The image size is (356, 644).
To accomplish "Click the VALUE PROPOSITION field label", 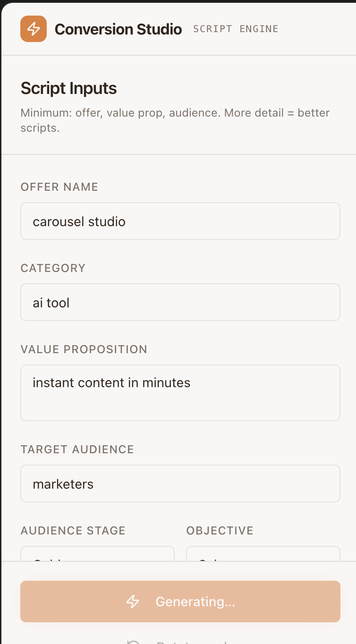I will pos(84,349).
